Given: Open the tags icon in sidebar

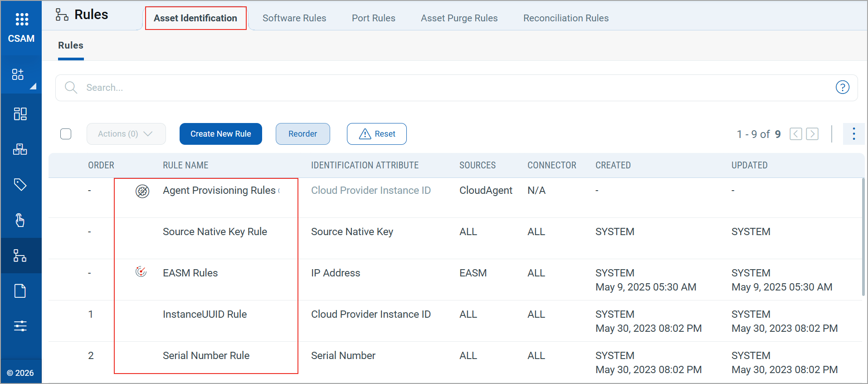Looking at the screenshot, I should pyautogui.click(x=20, y=184).
